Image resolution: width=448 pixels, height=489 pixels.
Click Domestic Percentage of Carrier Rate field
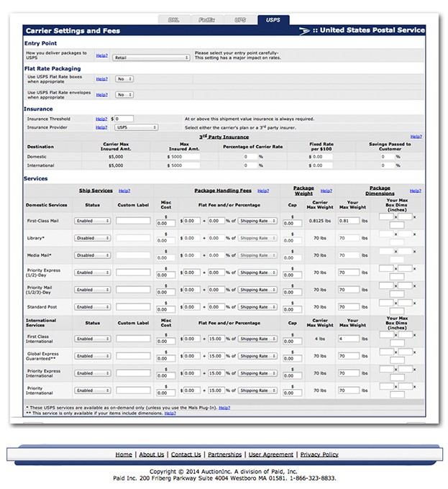(x=250, y=157)
